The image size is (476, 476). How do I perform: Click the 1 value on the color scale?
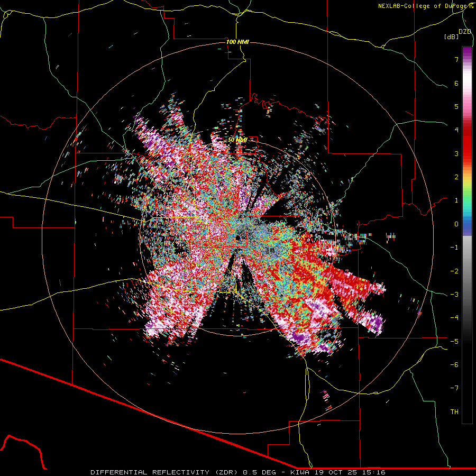[456, 200]
